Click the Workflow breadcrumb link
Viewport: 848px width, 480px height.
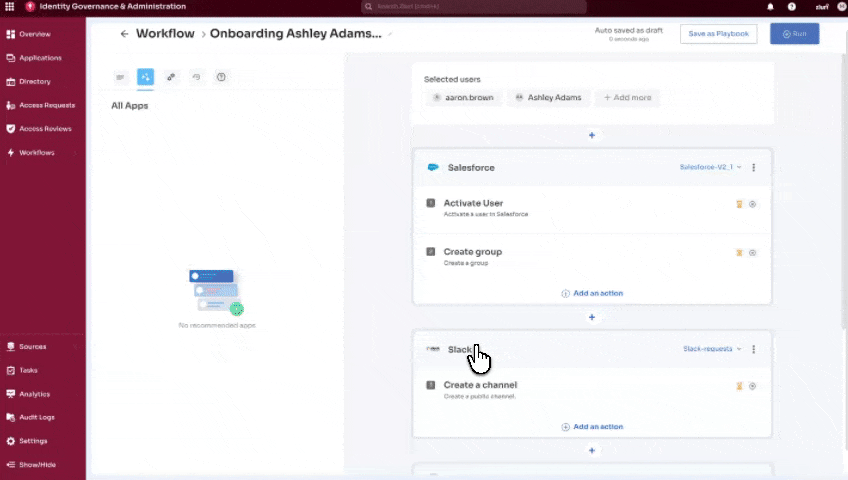pos(165,34)
